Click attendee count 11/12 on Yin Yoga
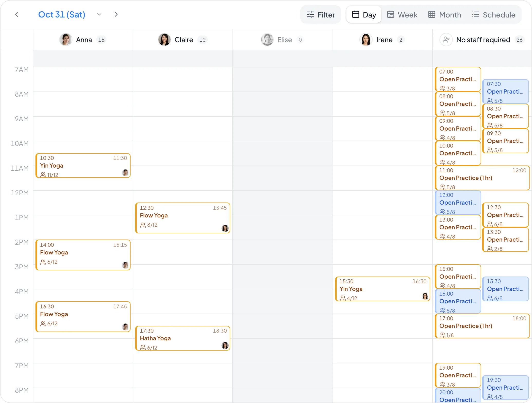Image resolution: width=532 pixels, height=403 pixels. click(49, 175)
